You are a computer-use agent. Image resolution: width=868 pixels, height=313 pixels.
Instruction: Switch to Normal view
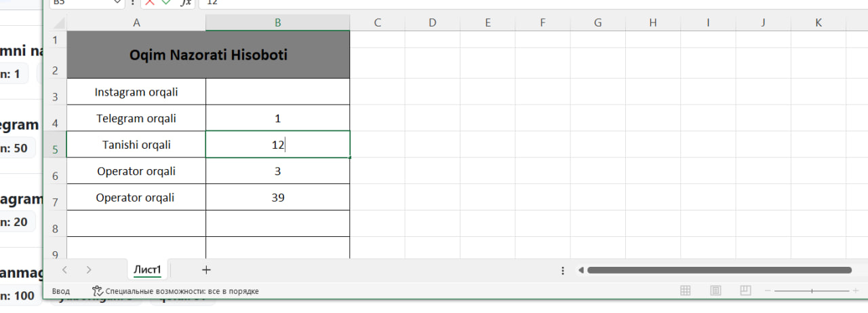(686, 291)
